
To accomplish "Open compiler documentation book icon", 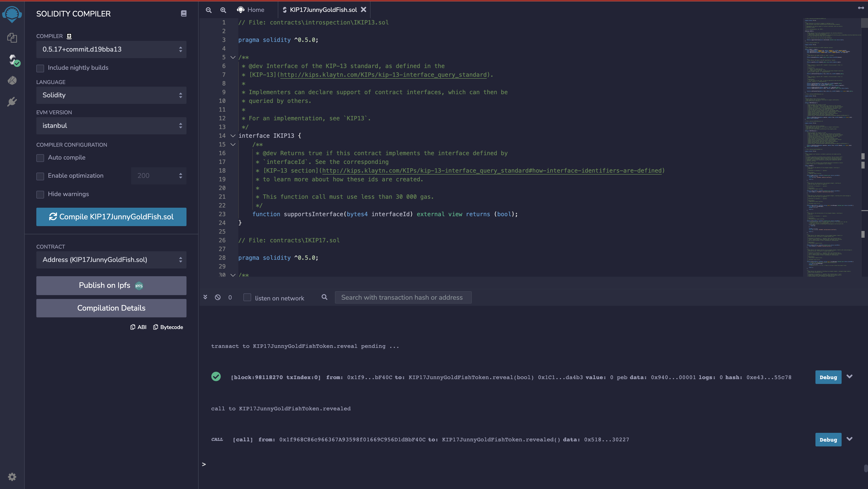I will tap(184, 14).
